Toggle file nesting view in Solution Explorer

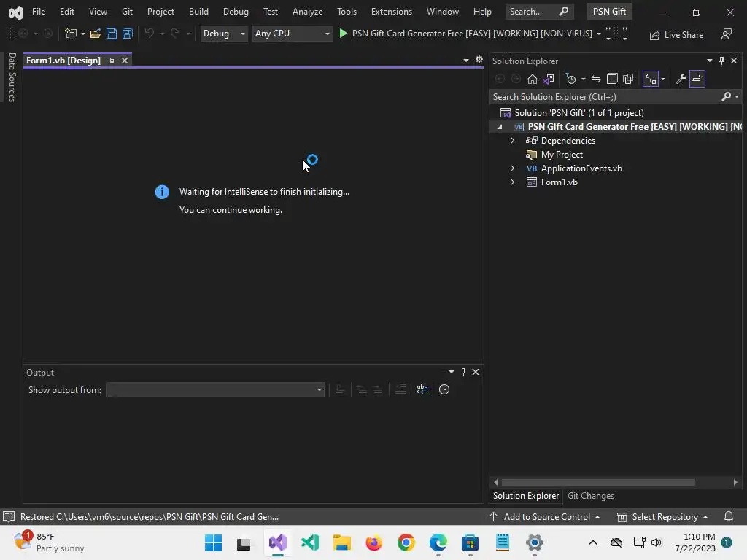650,79
